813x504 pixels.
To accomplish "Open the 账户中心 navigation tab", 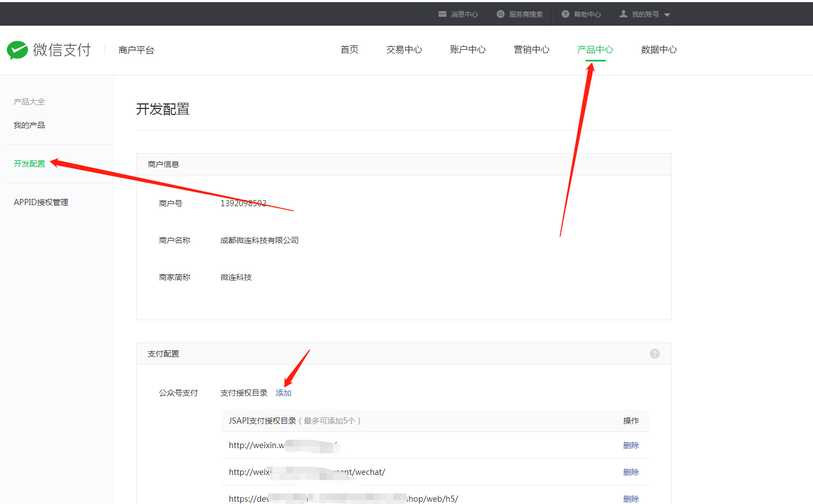I will click(x=468, y=50).
